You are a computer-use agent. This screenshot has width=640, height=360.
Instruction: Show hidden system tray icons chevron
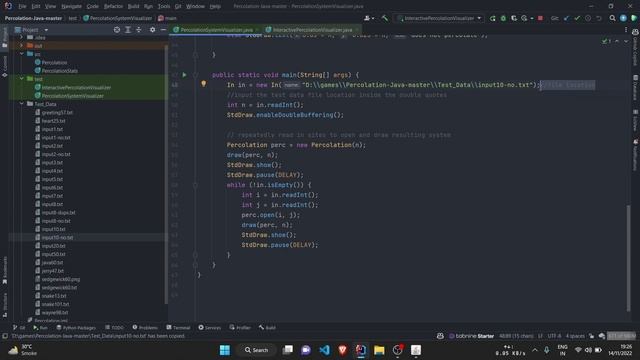click(x=535, y=350)
